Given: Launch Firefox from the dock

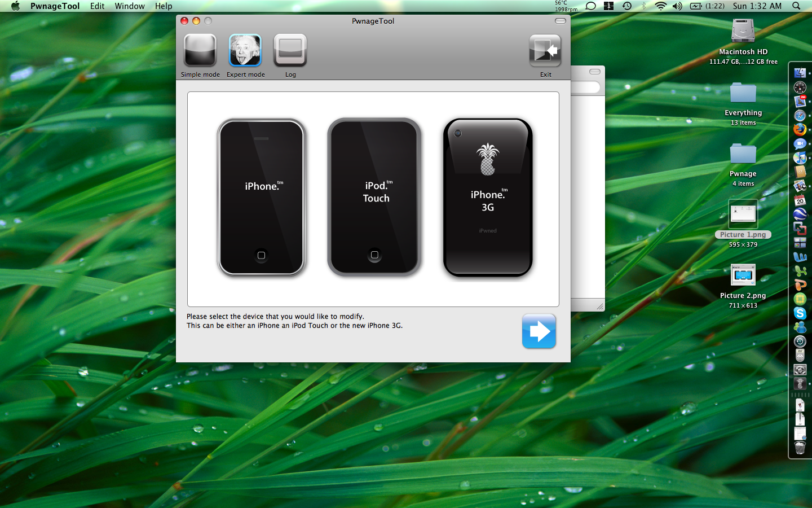Looking at the screenshot, I should click(x=800, y=129).
